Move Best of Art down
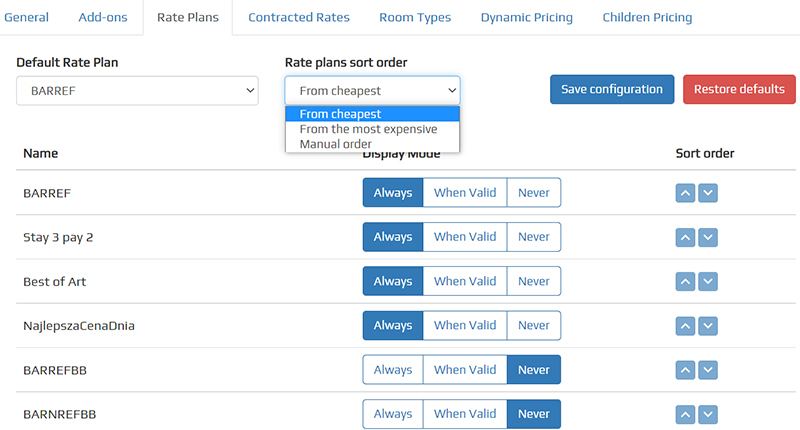 pos(708,281)
